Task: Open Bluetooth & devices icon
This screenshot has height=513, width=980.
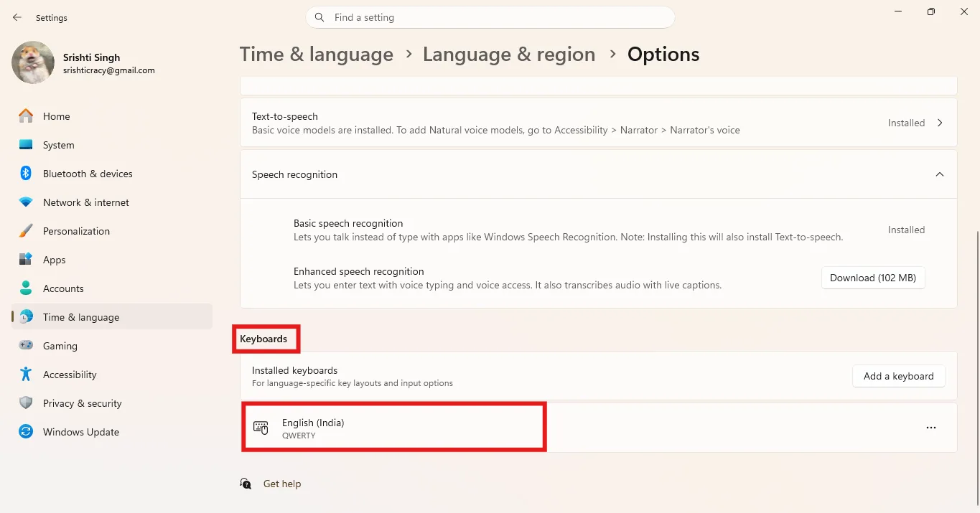Action: point(26,174)
